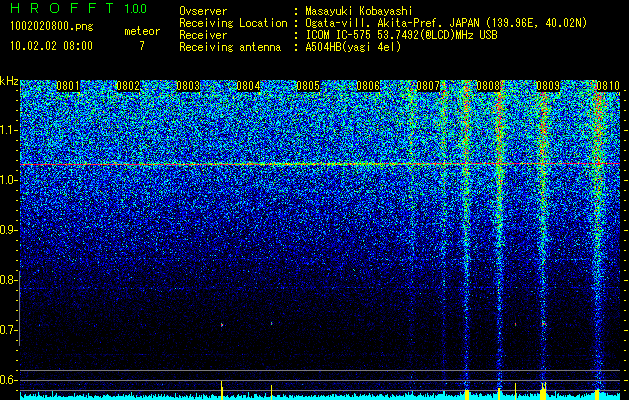The height and width of the screenshot is (400, 629).
Task: Click the A504HB(yagi 4el) antenna text
Action: 353,47
